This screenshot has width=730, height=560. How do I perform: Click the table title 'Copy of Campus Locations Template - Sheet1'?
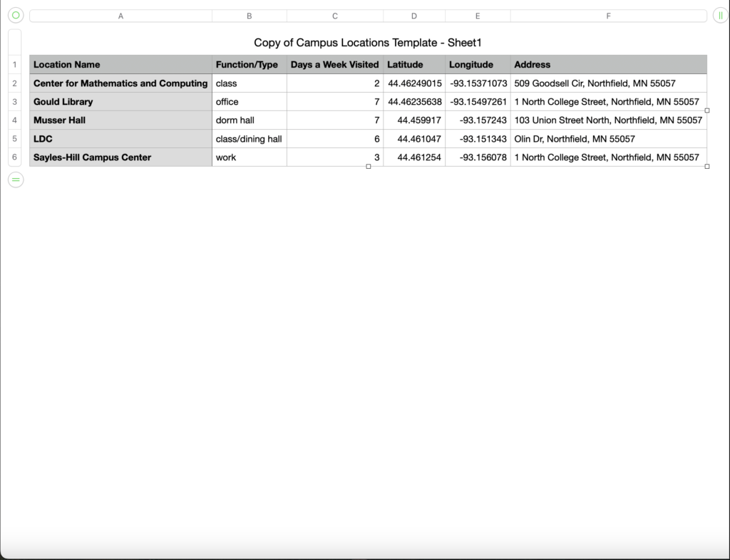coord(368,43)
